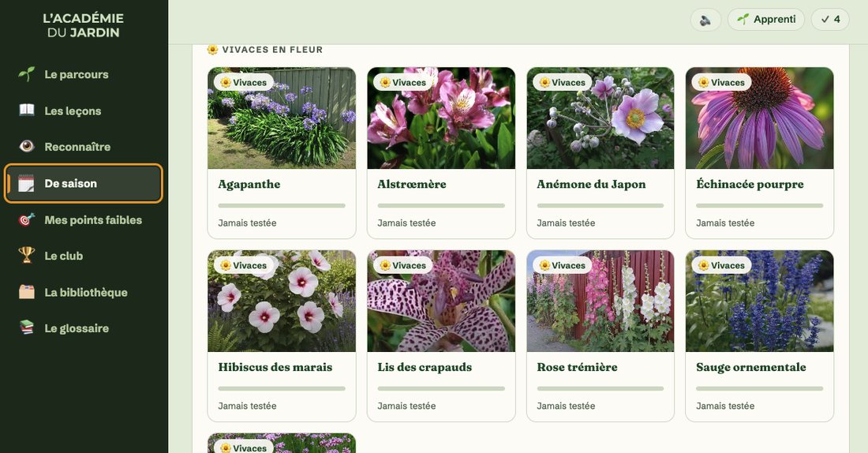Open Reconnaître section label
This screenshot has height=453, width=868.
tap(77, 147)
